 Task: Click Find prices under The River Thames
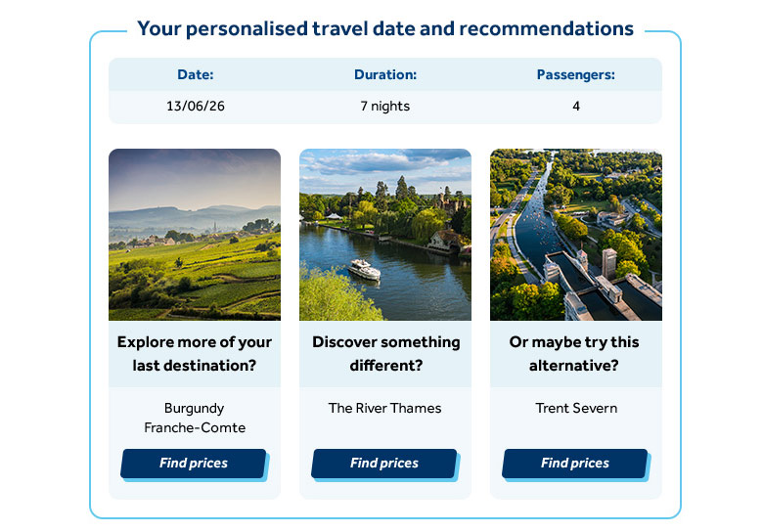pos(384,463)
